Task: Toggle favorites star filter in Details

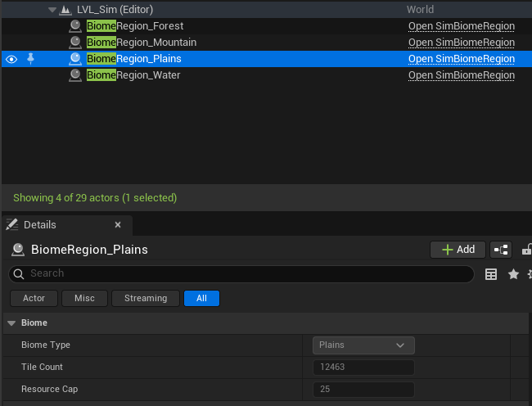Action: pyautogui.click(x=513, y=274)
